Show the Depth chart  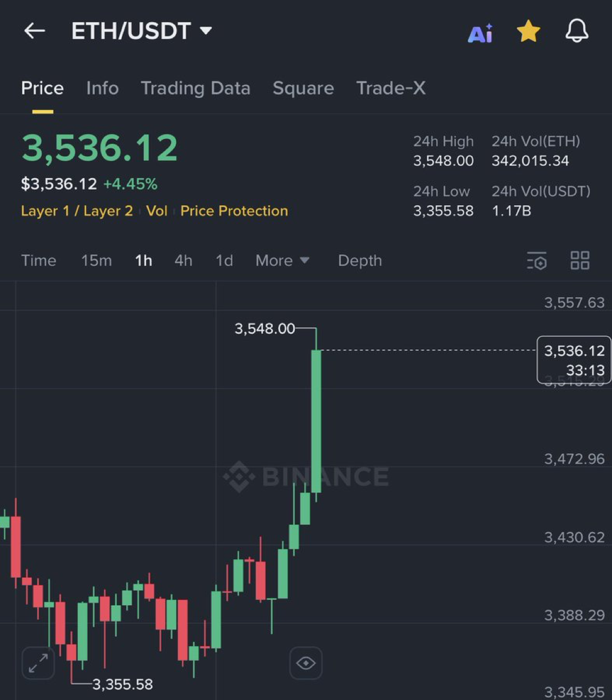pos(360,261)
